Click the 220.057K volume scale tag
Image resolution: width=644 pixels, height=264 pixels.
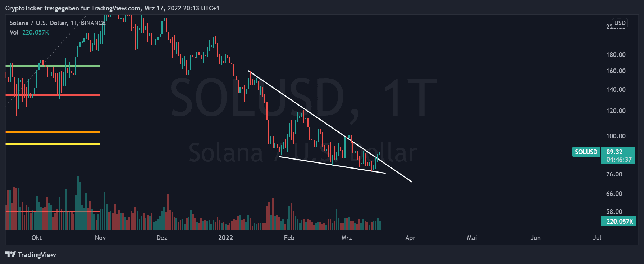pyautogui.click(x=618, y=222)
